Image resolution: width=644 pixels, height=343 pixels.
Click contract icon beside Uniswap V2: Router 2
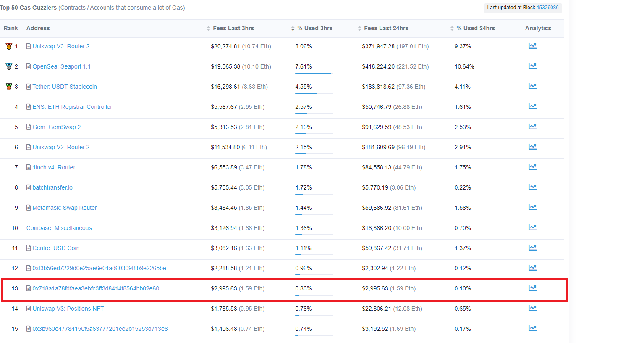pos(29,147)
